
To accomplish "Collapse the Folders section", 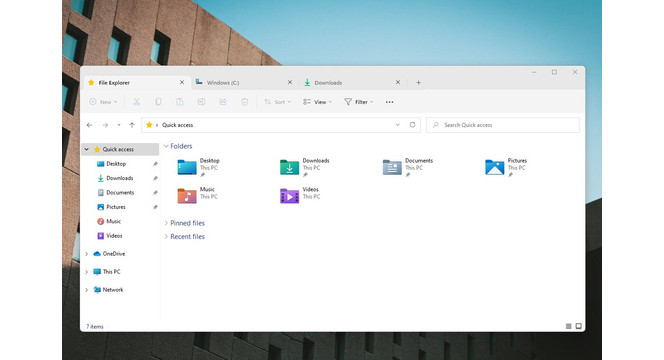I will 166,146.
